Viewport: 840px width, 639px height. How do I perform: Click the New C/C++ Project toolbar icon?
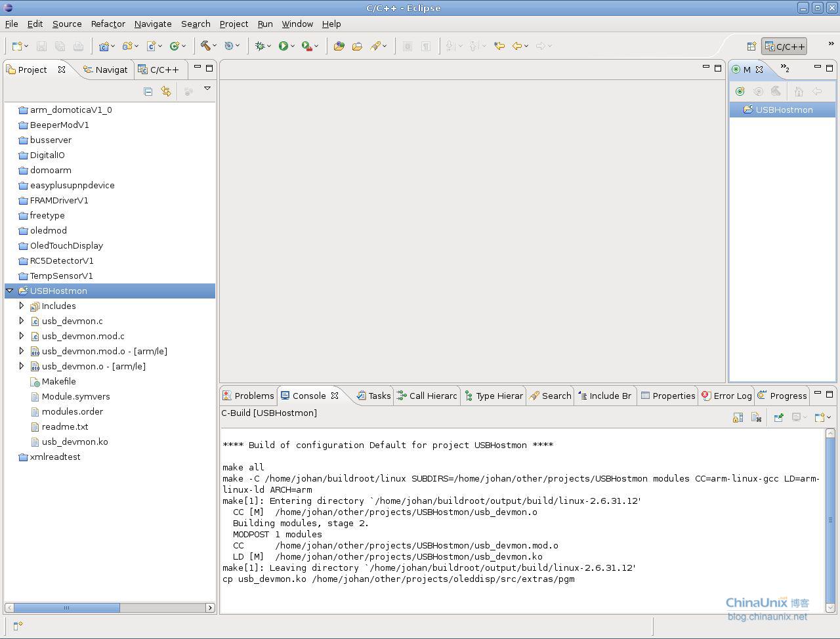[104, 46]
